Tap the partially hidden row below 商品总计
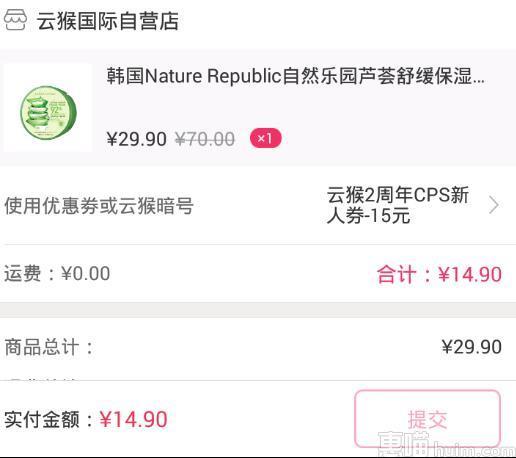The image size is (516, 458). click(258, 377)
